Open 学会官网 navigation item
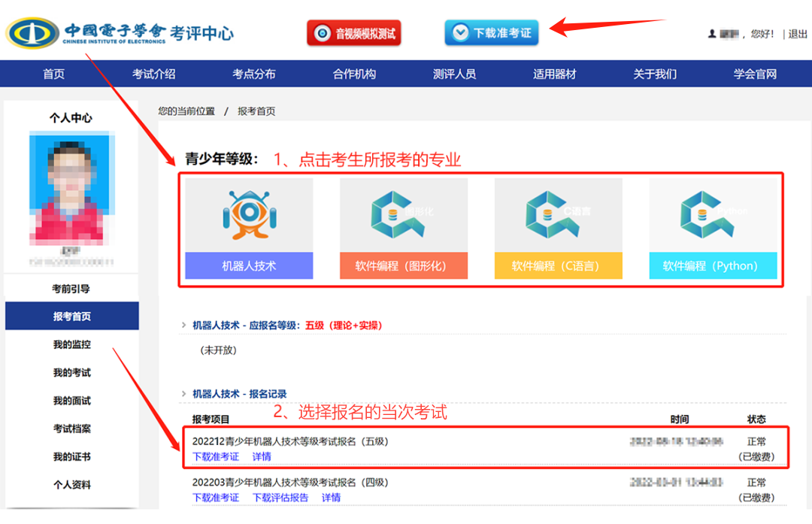 [755, 74]
